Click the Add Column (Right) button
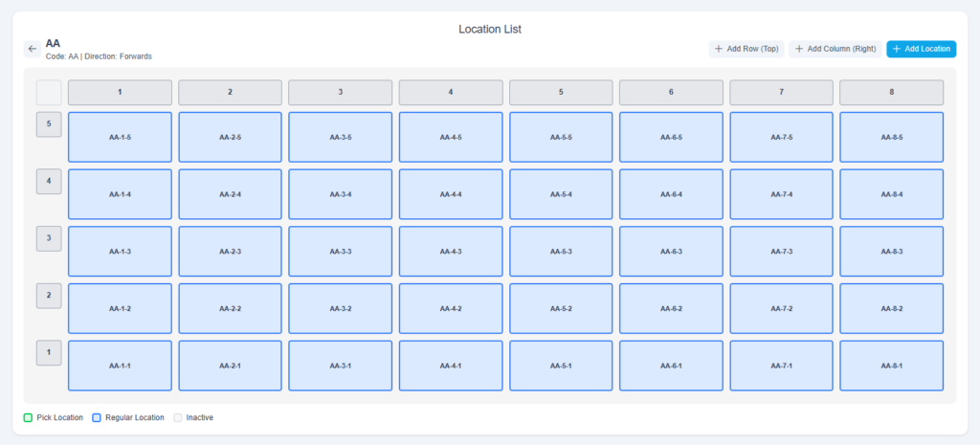This screenshot has width=980, height=445. (835, 49)
